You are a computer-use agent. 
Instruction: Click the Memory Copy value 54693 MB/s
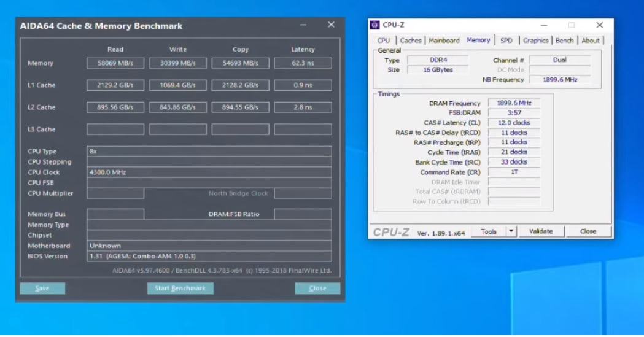pyautogui.click(x=240, y=63)
